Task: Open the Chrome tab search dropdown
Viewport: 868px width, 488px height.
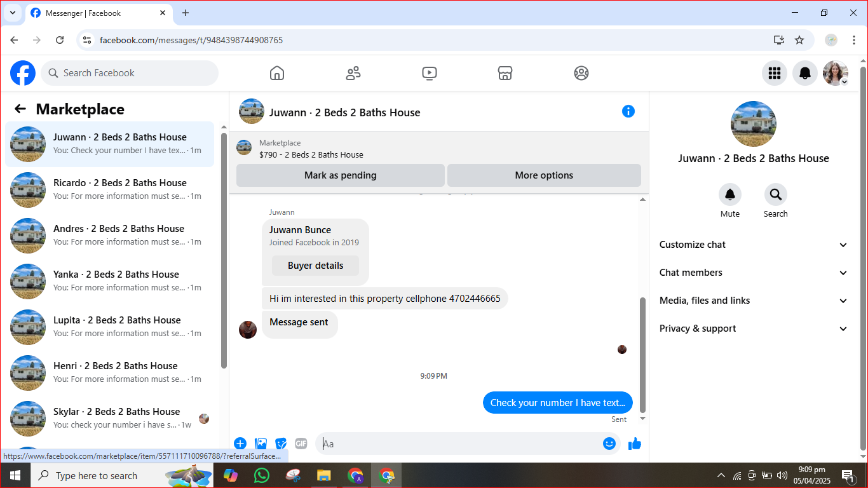Action: coord(12,13)
